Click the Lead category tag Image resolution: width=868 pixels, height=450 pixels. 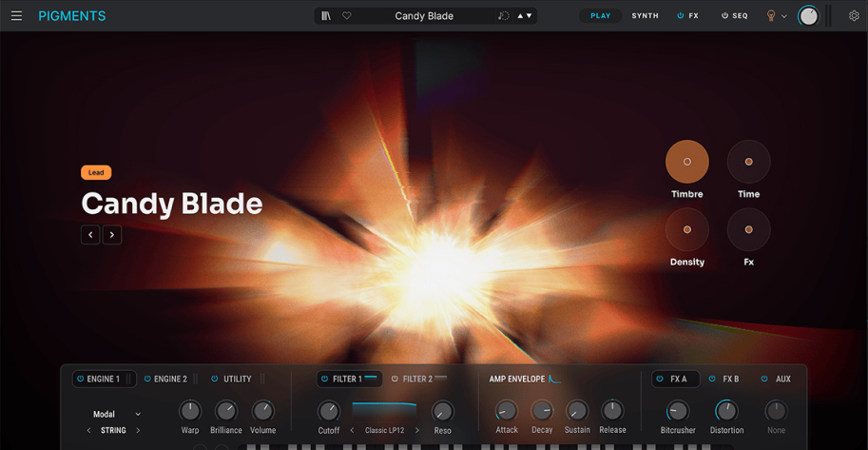point(96,172)
